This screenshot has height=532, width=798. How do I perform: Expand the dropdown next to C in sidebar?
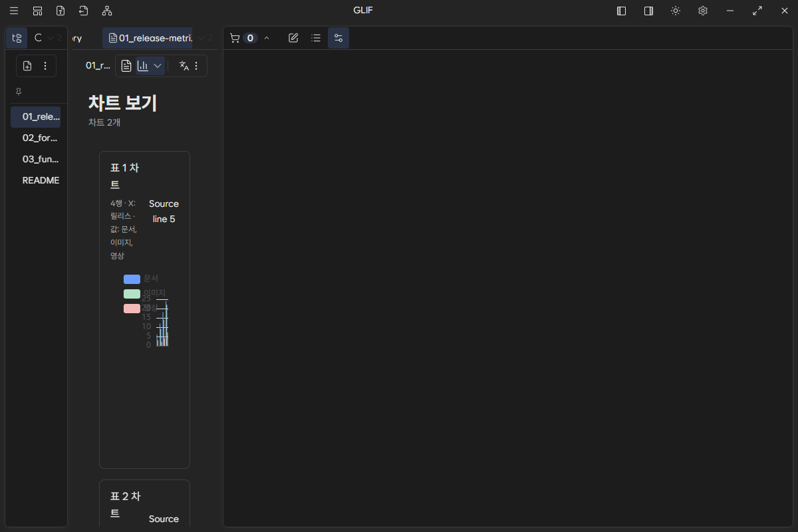point(51,38)
